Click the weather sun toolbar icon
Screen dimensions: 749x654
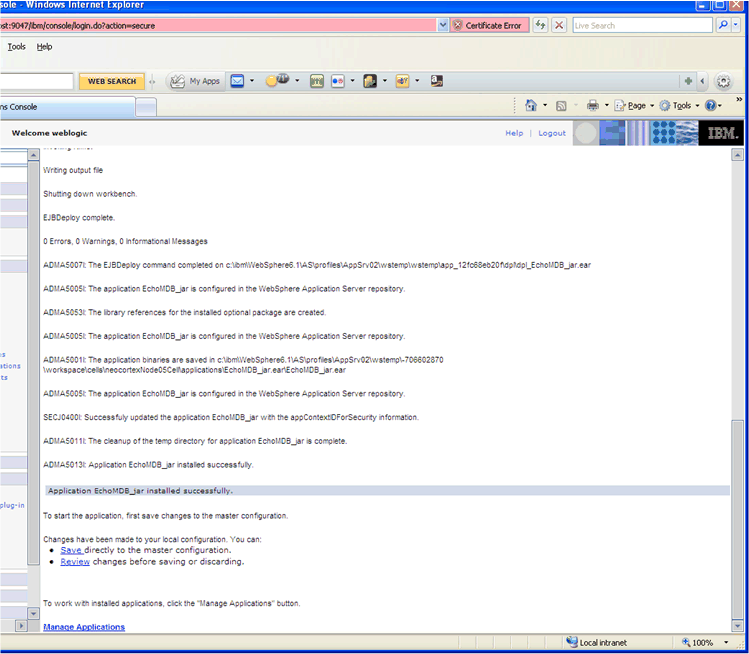[277, 81]
